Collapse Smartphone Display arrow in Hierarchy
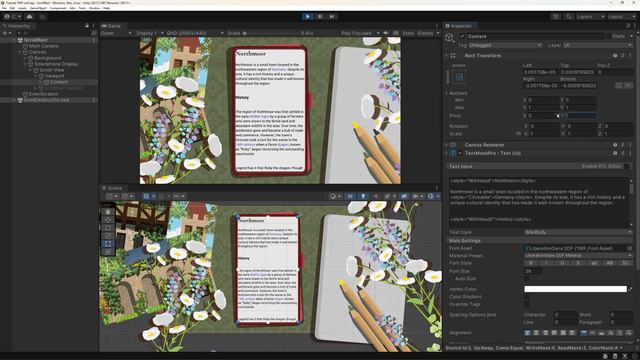 pos(25,64)
